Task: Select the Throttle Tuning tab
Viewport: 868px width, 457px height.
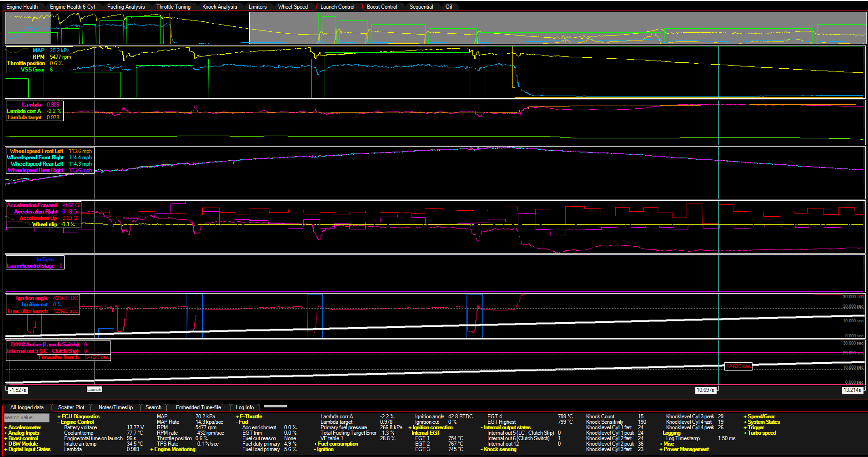Action: 173,7
